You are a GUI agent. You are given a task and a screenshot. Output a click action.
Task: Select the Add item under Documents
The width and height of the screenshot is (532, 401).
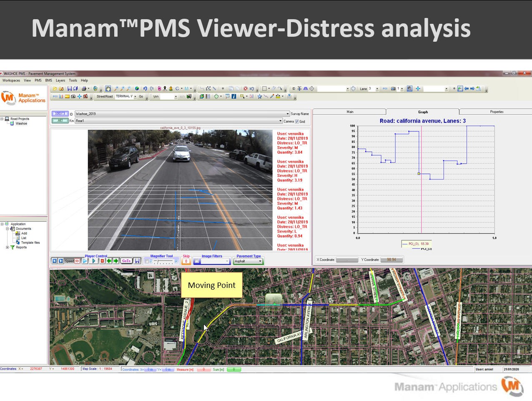(24, 233)
